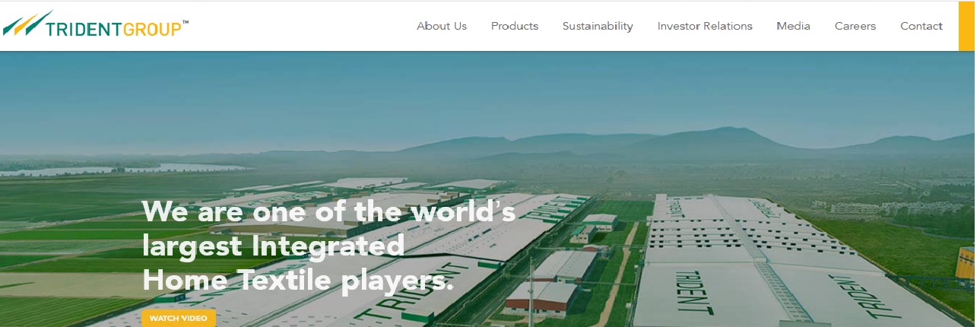Image resolution: width=980 pixels, height=327 pixels.
Task: Click the 'largest Integrated' headline line
Action: (x=273, y=246)
